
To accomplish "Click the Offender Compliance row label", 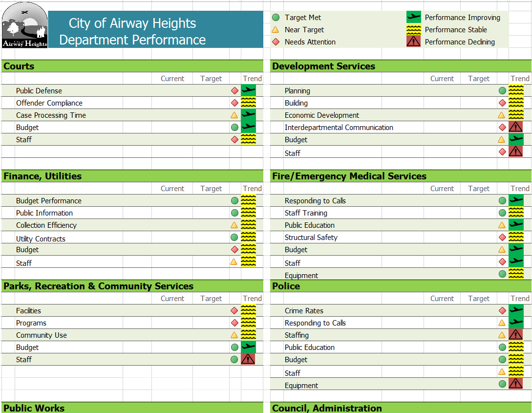I will [x=49, y=103].
